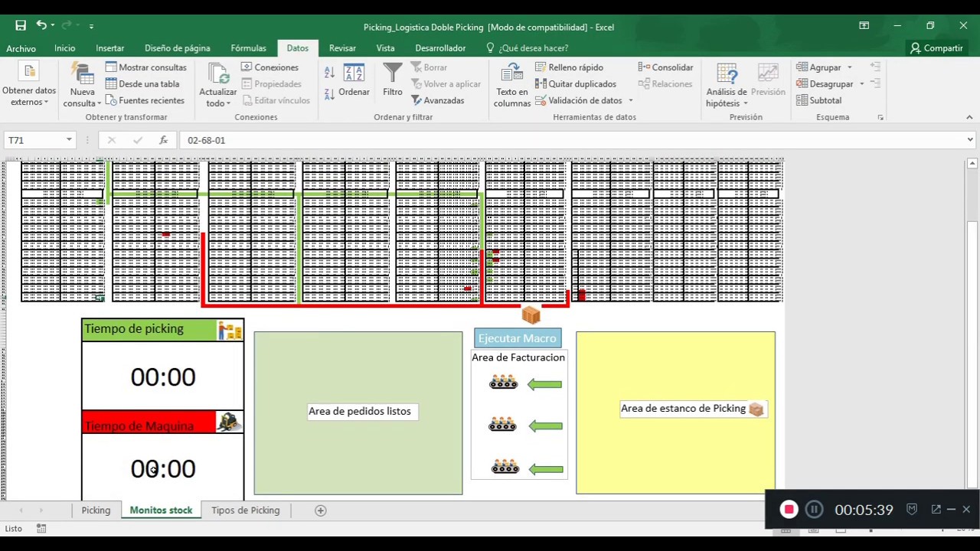Expand the Desagrupar dropdown arrow
This screenshot has height=551, width=980.
point(861,84)
